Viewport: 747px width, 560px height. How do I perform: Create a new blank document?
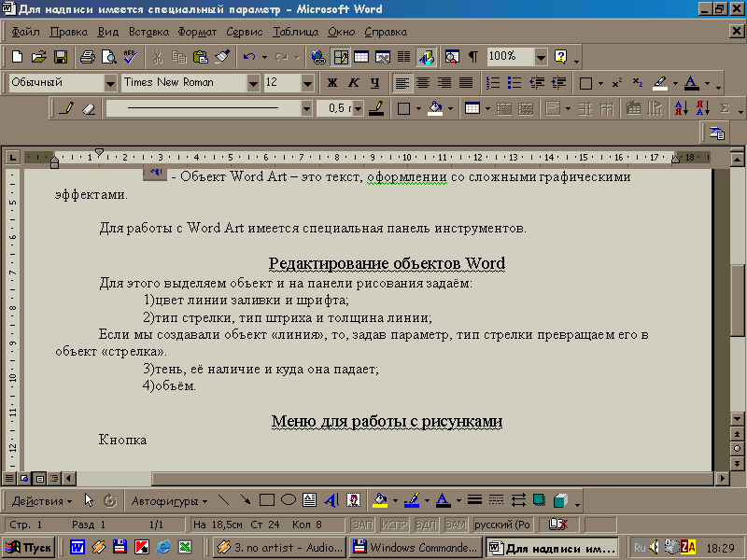tap(17, 57)
